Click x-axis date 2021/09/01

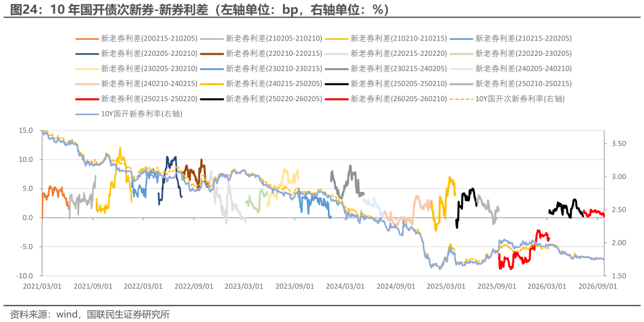[93, 286]
